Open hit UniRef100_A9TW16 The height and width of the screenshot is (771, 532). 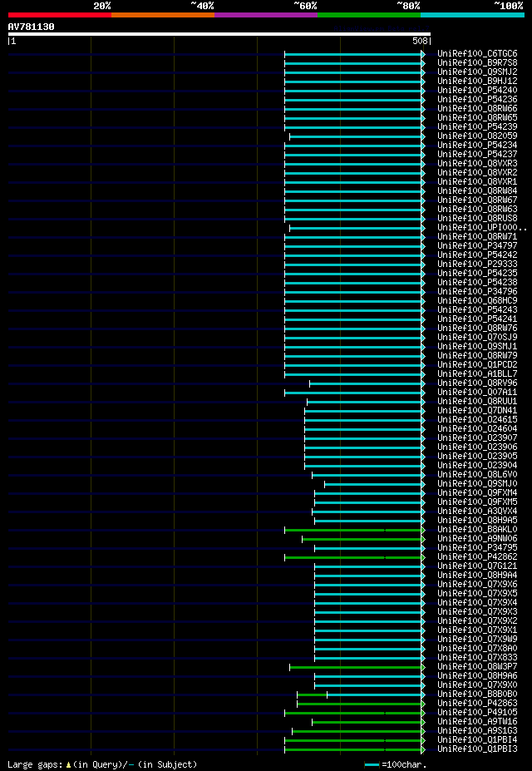pyautogui.click(x=477, y=722)
